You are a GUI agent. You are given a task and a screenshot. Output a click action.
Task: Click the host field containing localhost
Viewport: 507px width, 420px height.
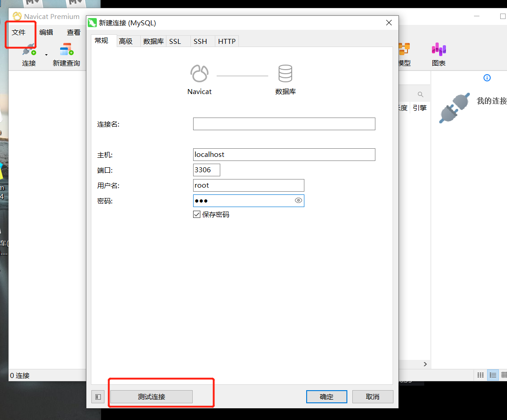click(x=284, y=155)
